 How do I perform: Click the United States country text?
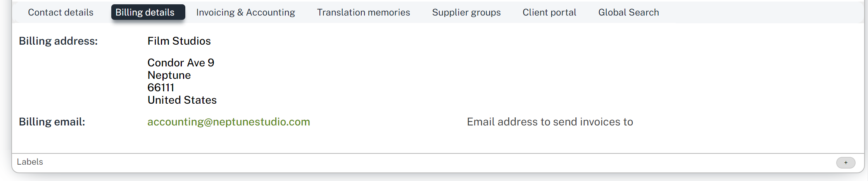[x=182, y=100]
